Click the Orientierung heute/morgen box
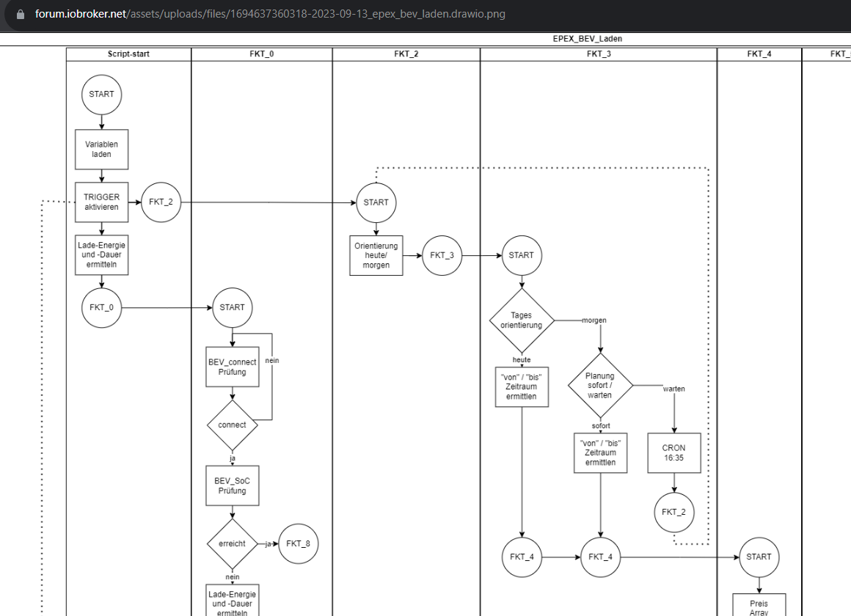851x616 pixels. 376,255
